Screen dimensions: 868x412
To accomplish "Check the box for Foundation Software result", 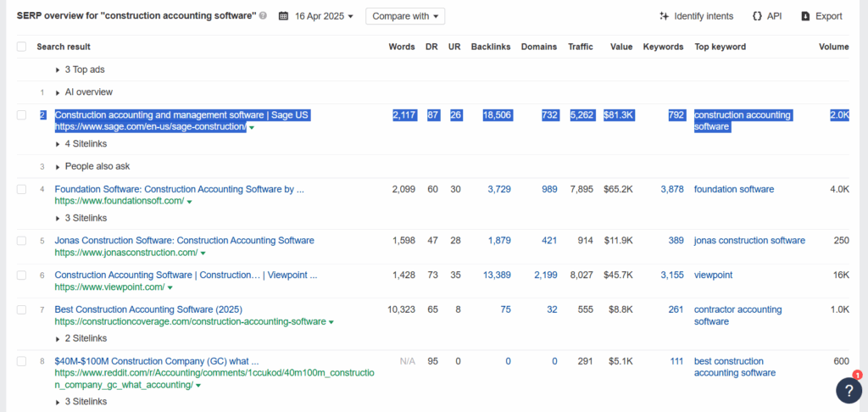I will pyautogui.click(x=21, y=189).
